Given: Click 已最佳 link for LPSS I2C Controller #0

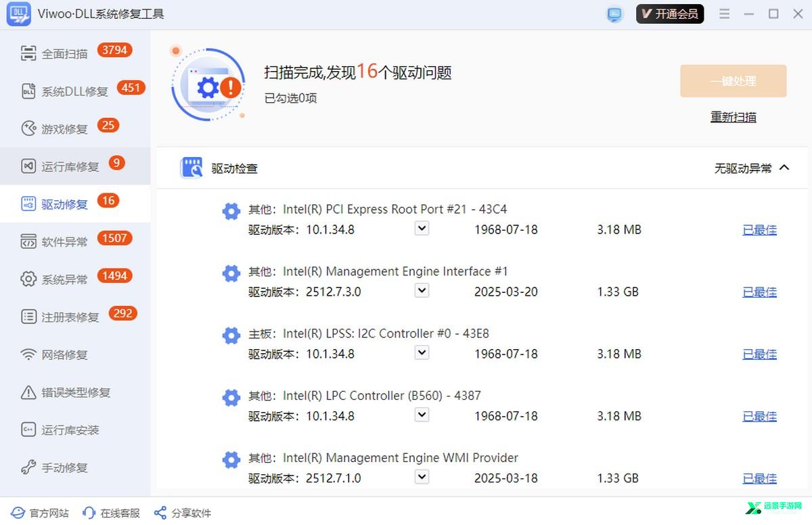Looking at the screenshot, I should (x=759, y=355).
